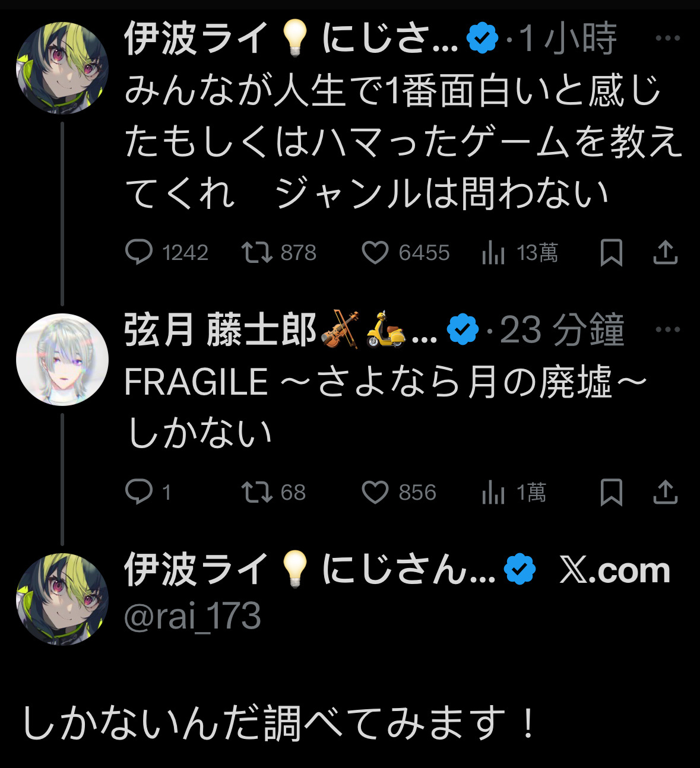Share 弦月 藤士郎's FRAGILE tweet
Viewport: 700px width, 768px height.
pos(665,493)
